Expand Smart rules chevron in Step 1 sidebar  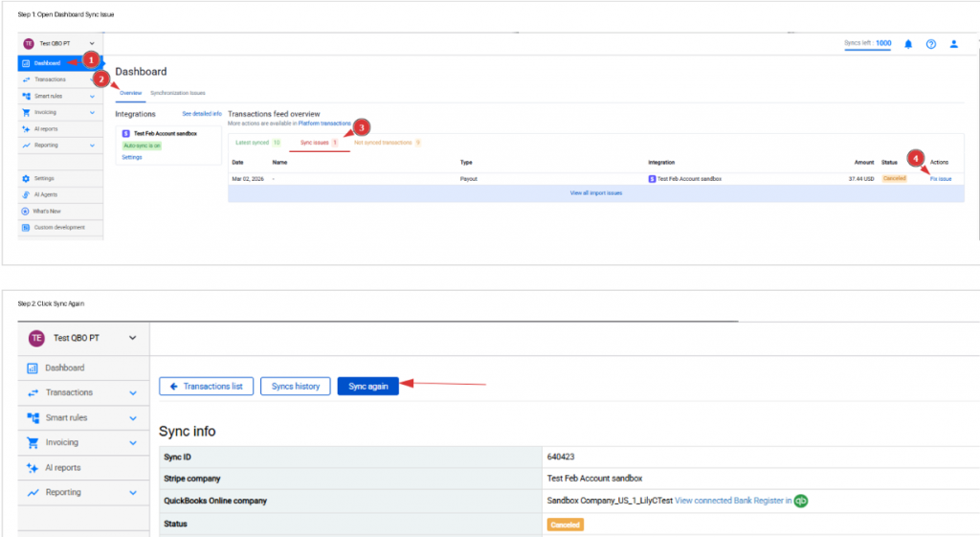point(92,97)
